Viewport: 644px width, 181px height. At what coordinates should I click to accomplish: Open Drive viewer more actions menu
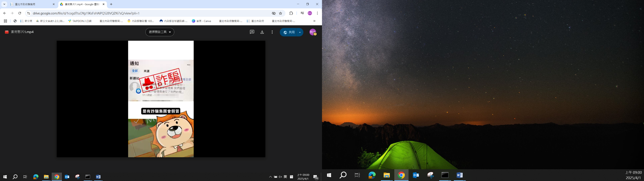pos(272,32)
